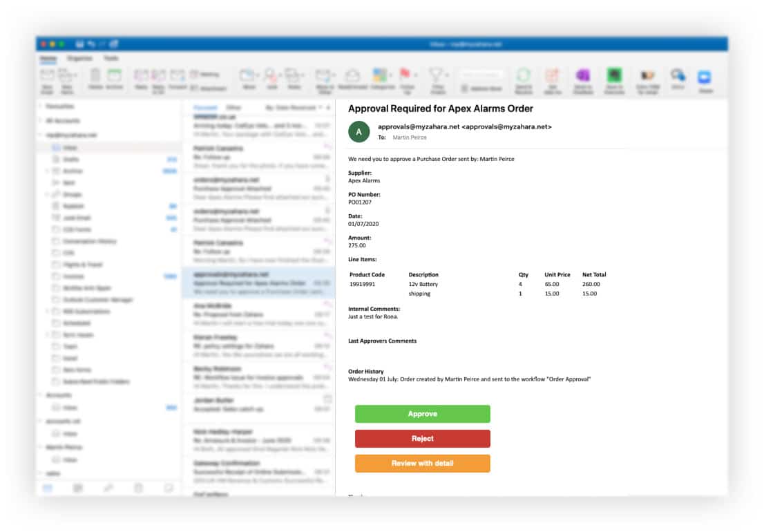The height and width of the screenshot is (532, 764).
Task: Expand the All Accounts section in sidebar
Action: point(41,120)
